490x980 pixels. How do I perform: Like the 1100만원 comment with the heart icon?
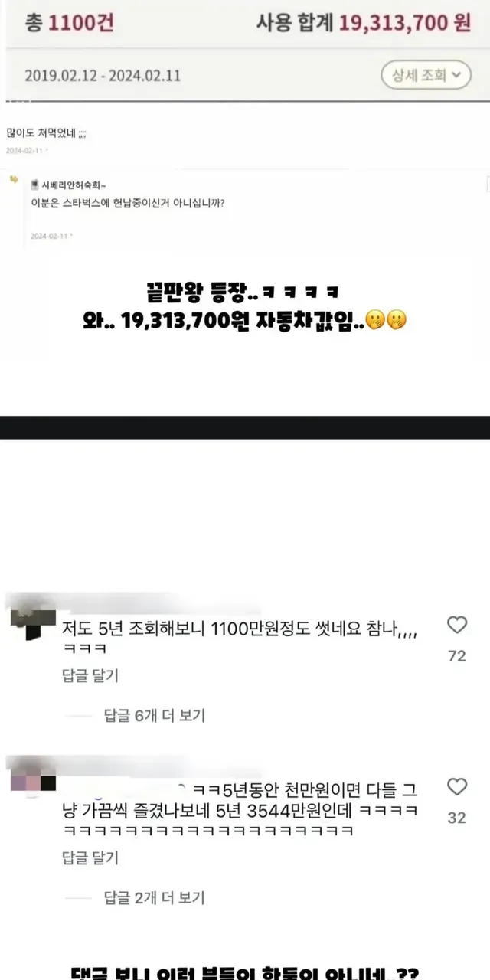click(x=457, y=626)
